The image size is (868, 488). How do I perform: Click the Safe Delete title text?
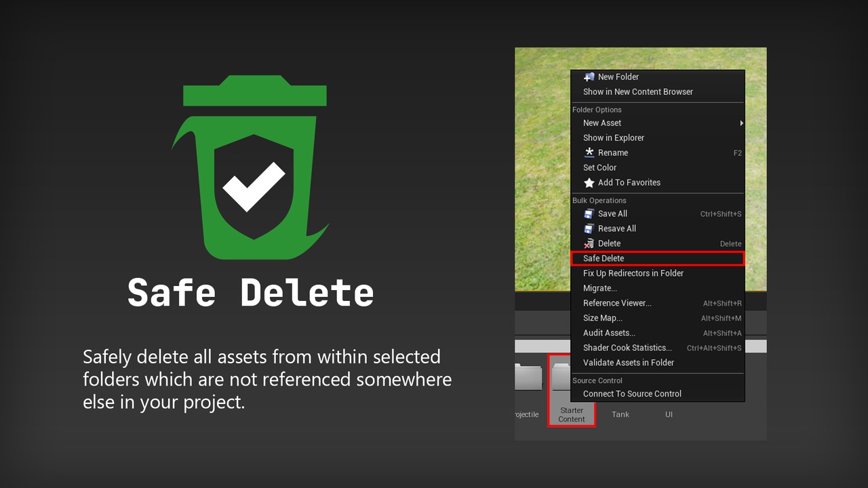click(251, 293)
